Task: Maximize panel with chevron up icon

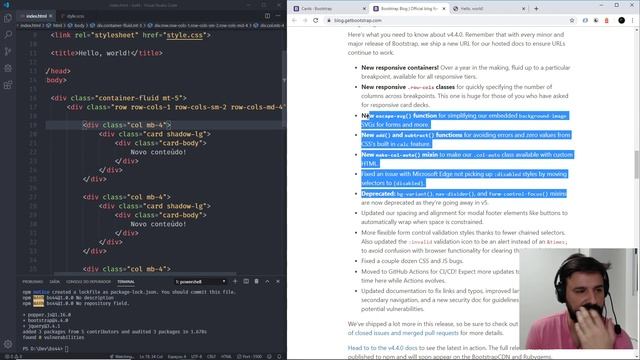Action: (267, 281)
